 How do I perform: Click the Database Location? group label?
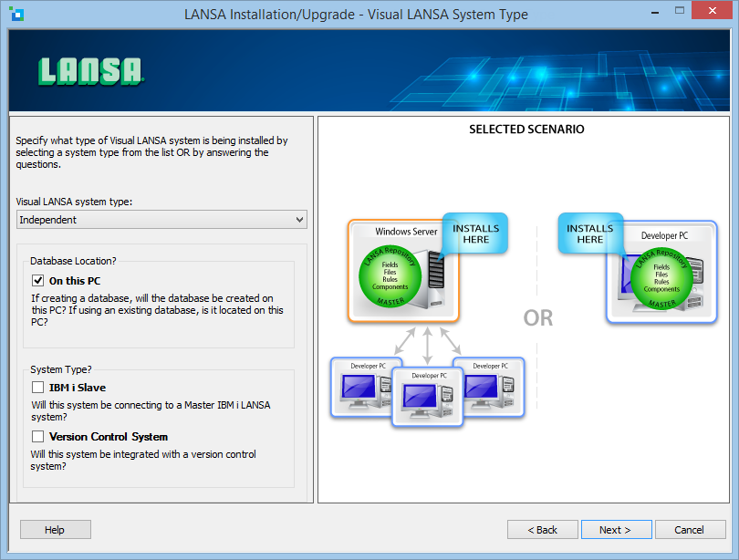point(73,261)
